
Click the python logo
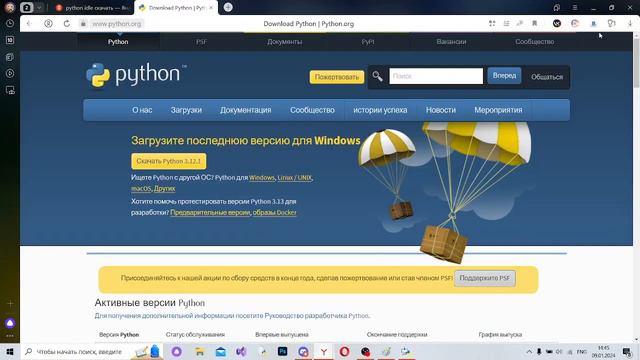[136, 75]
